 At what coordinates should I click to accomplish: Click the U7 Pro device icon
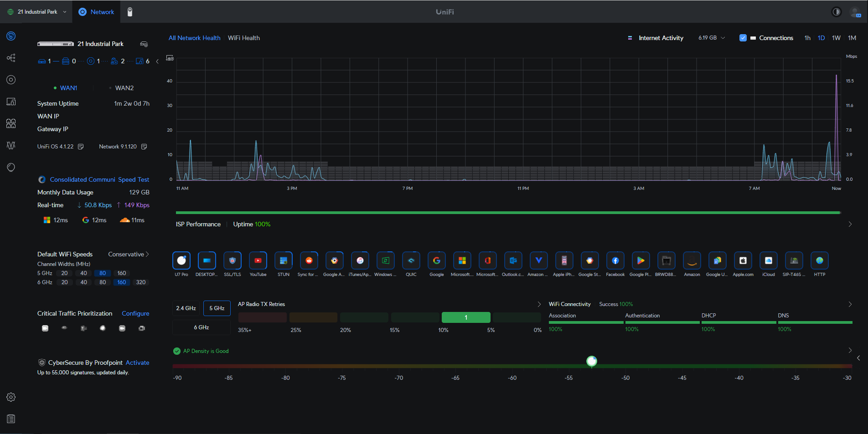coord(181,261)
